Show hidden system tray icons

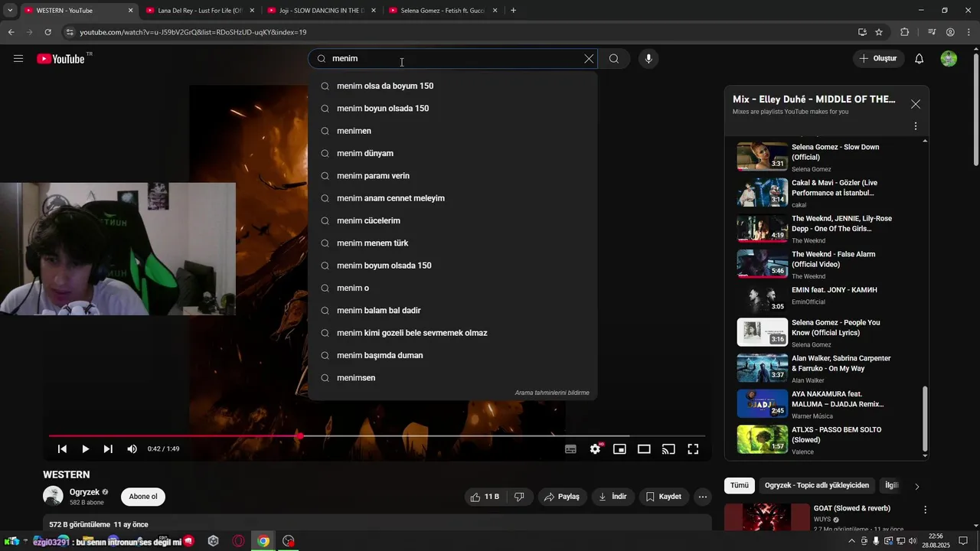click(x=852, y=541)
